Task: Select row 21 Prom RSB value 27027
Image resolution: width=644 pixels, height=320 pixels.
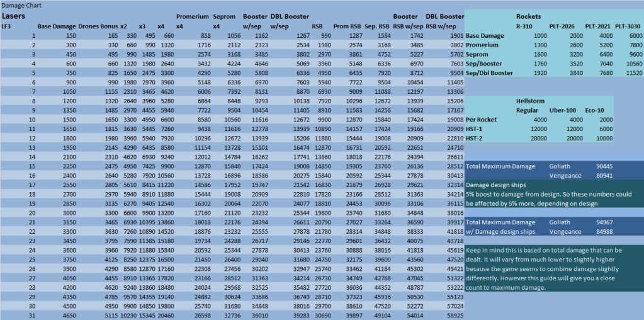Action: click(x=353, y=222)
